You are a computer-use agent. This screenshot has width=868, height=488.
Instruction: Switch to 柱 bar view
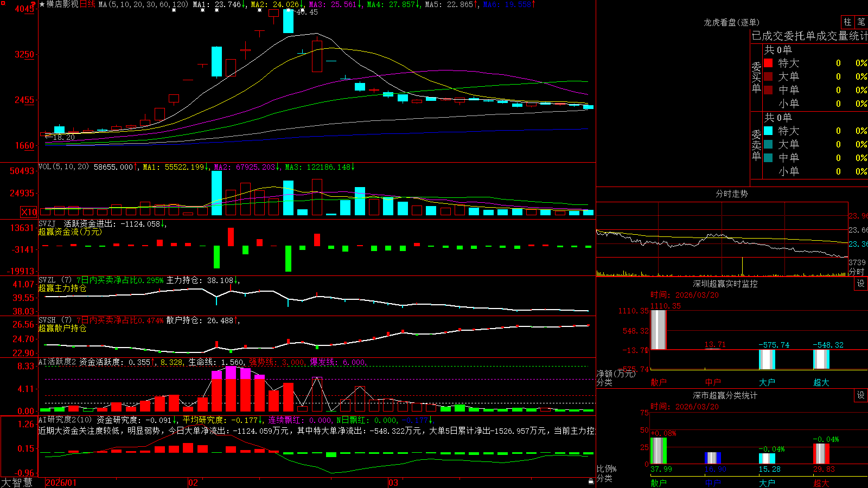(x=847, y=22)
